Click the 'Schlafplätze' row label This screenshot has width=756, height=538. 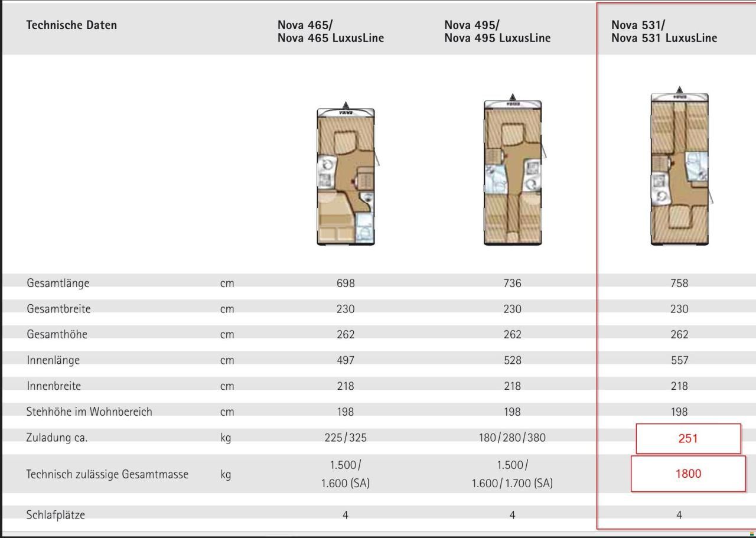56,515
